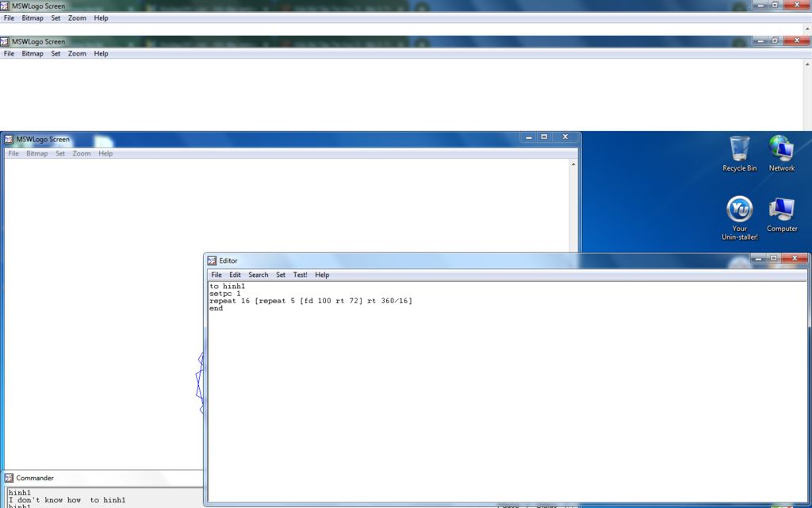
Task: Open the Computer desktop icon
Action: [781, 214]
